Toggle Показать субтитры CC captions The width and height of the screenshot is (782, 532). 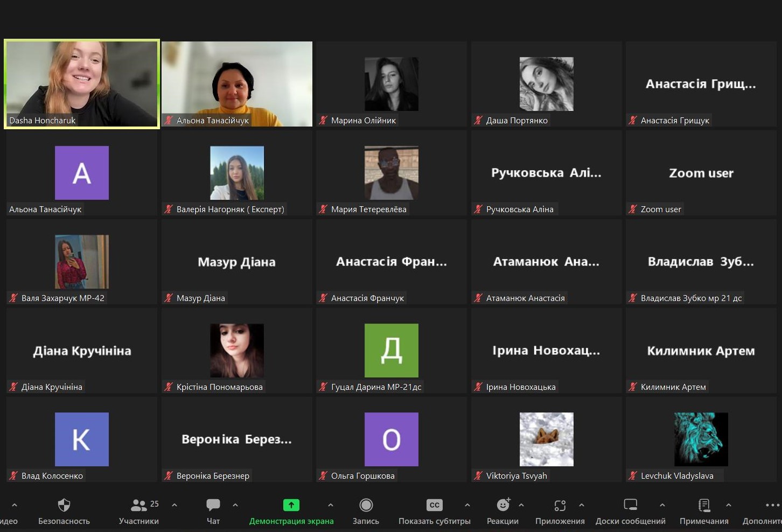tap(434, 505)
